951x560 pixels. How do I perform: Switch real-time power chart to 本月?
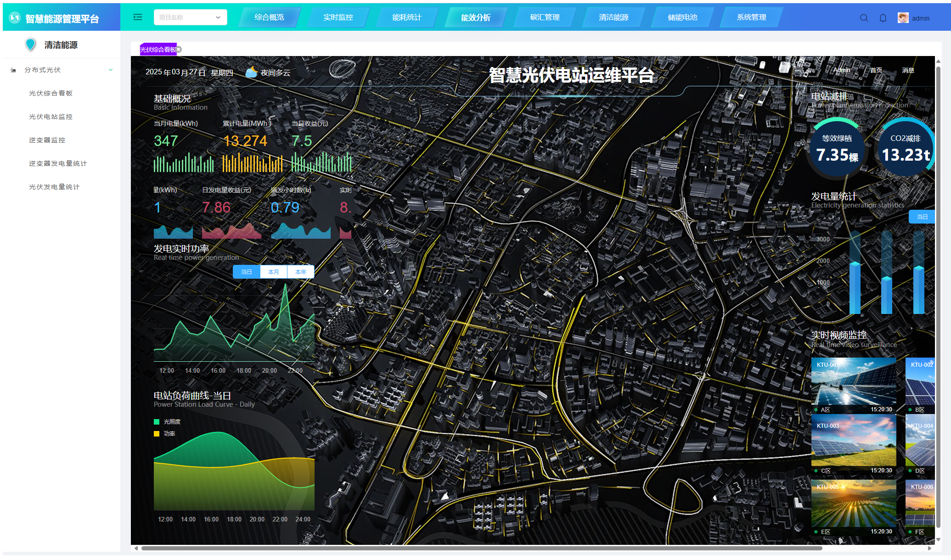[x=274, y=272]
